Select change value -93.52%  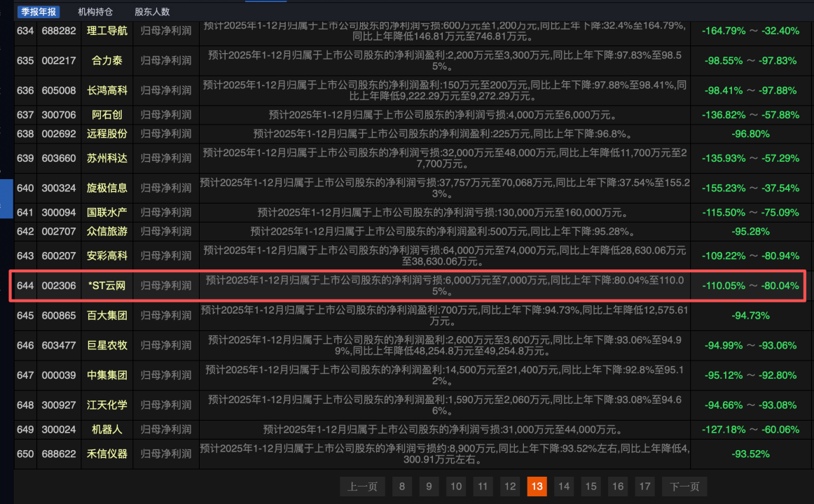click(x=750, y=454)
